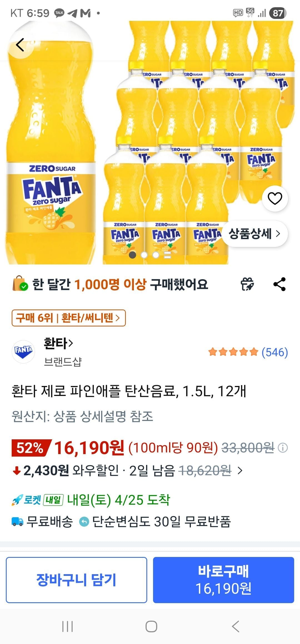Tap the Android recent apps button
This screenshot has width=300, height=644.
[x=67, y=626]
